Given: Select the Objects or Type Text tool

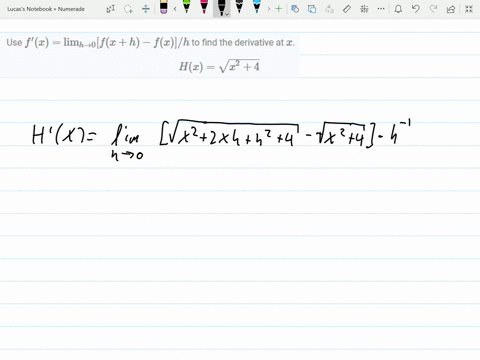Looking at the screenshot, I should (110, 9).
